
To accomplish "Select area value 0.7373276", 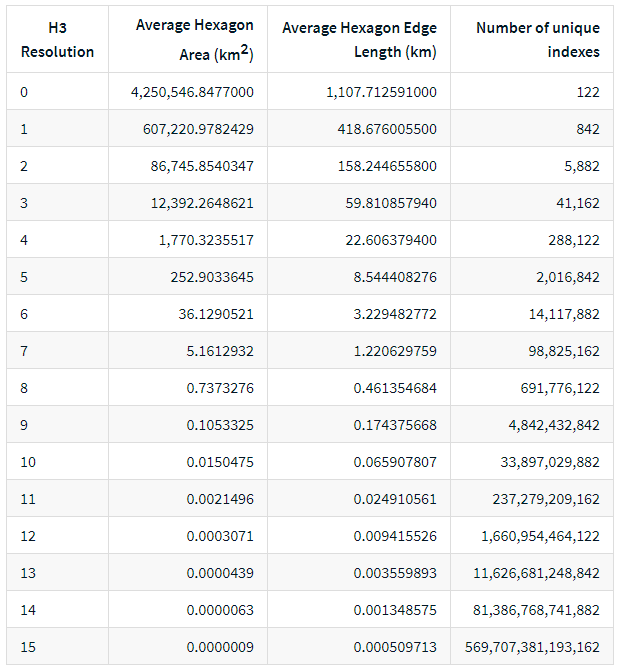I will [220, 389].
